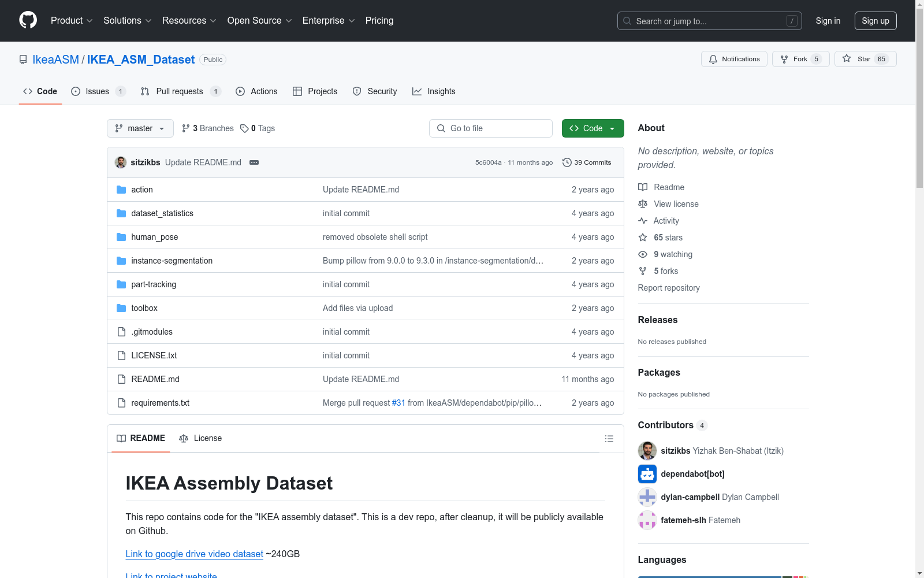Switch to the Pull requests tab
Viewport: 924px width, 578px height.
point(181,91)
